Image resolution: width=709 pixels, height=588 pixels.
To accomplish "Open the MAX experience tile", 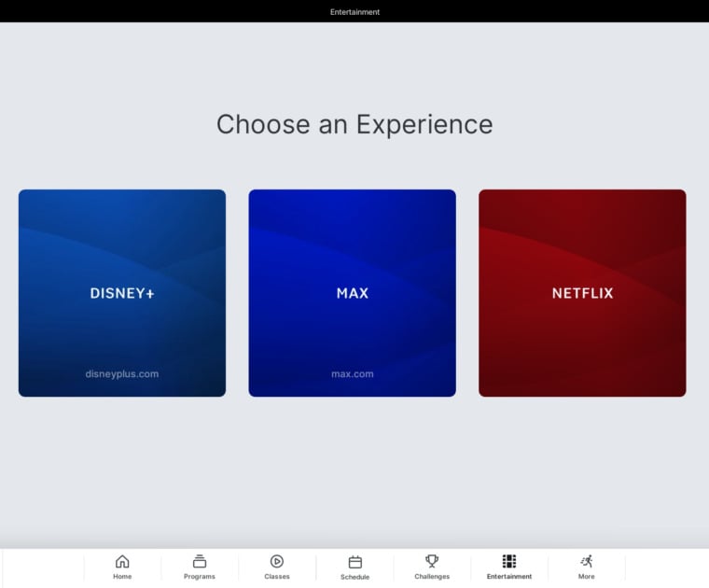I will click(x=353, y=293).
